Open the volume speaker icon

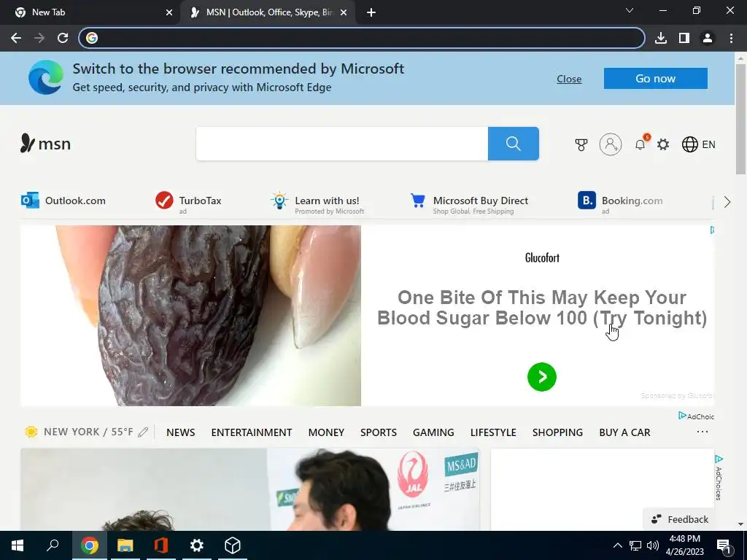click(653, 545)
